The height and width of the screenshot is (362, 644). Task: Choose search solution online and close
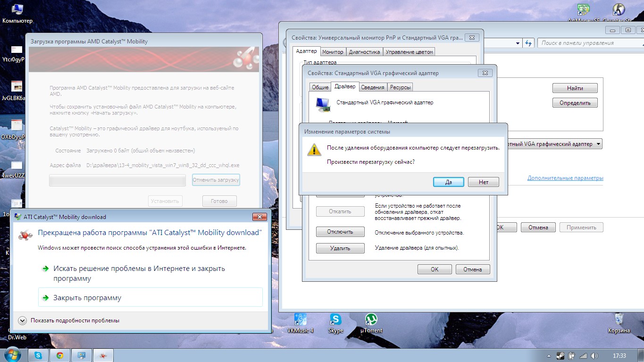point(150,273)
